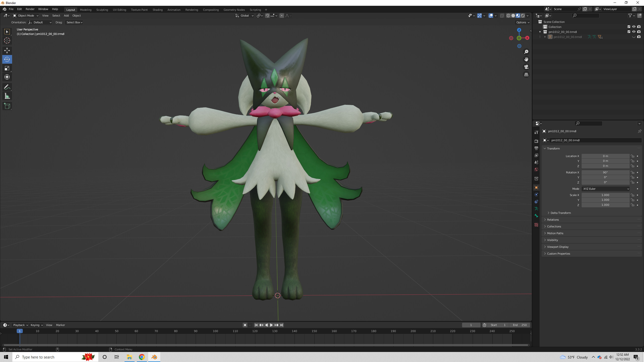Open File Explorer from taskbar

[129, 357]
